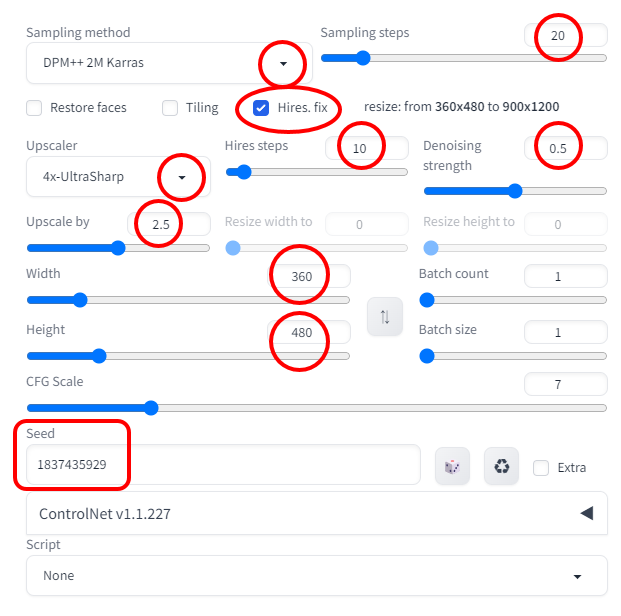
Task: Click the dice randomize seed icon
Action: pos(452,467)
